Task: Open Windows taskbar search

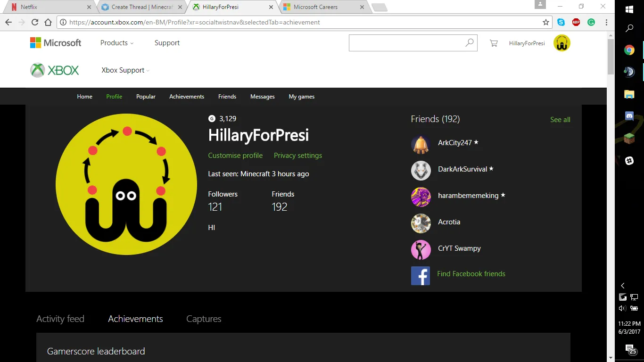Action: [629, 28]
